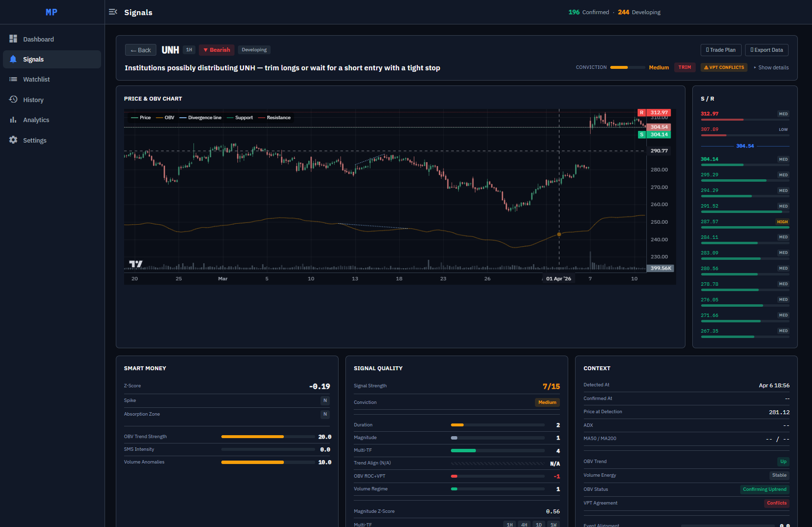
Task: Collapse the sidebar with the menu icon
Action: (113, 12)
